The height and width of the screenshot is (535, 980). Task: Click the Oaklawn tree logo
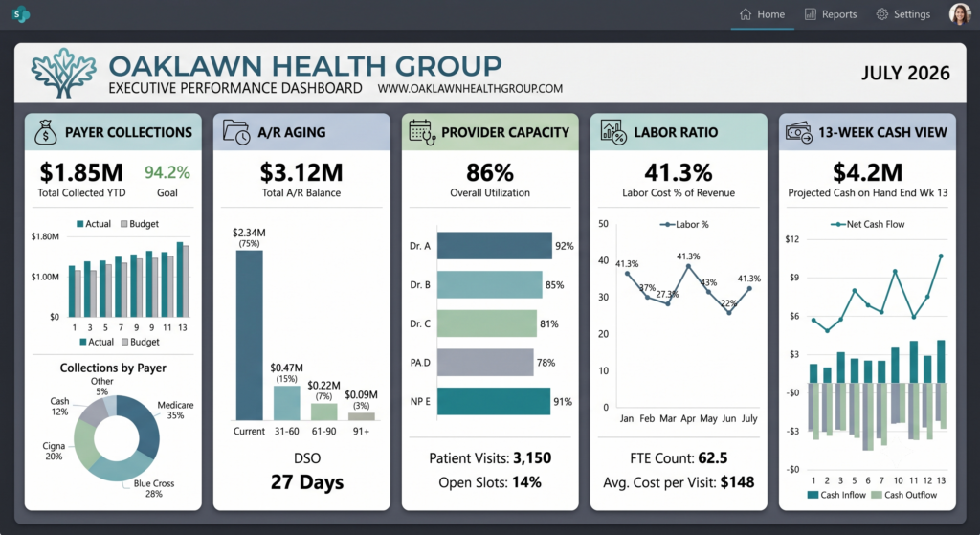[63, 73]
